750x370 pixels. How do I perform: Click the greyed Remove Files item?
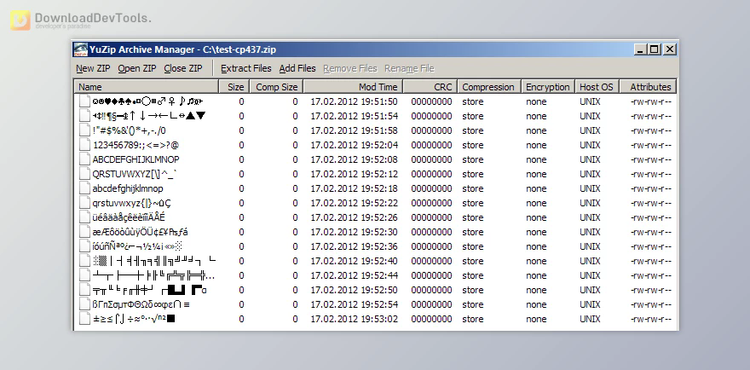pyautogui.click(x=350, y=68)
